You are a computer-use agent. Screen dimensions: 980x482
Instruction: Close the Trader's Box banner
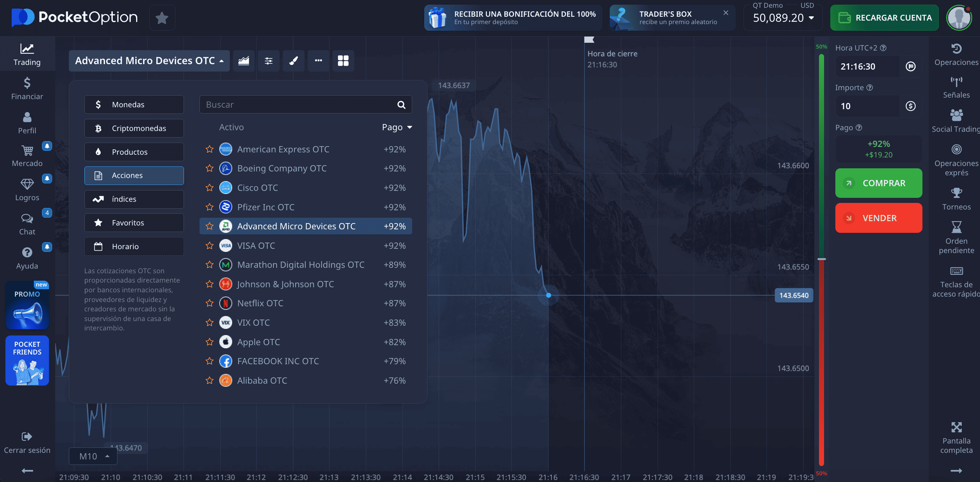point(726,13)
